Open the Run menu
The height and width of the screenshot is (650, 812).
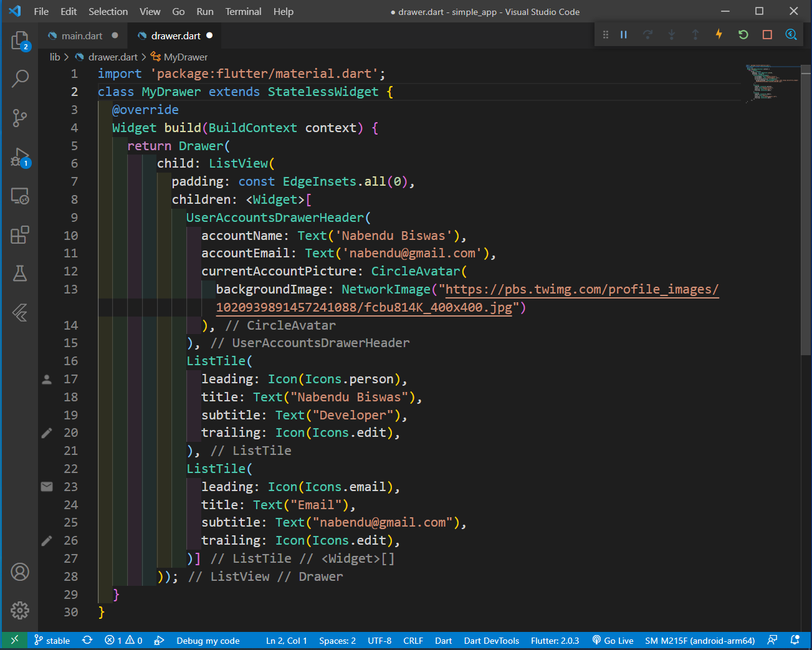[205, 11]
